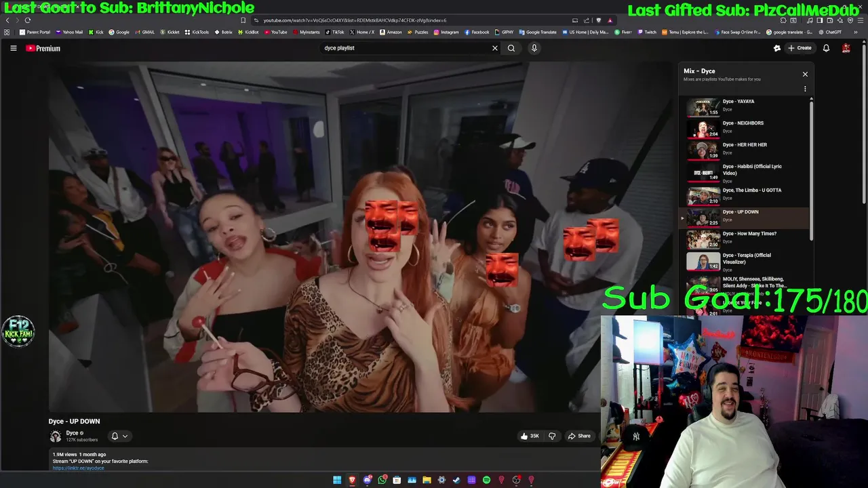Viewport: 868px width, 488px height.
Task: Click the search magnifier button
Action: [511, 48]
